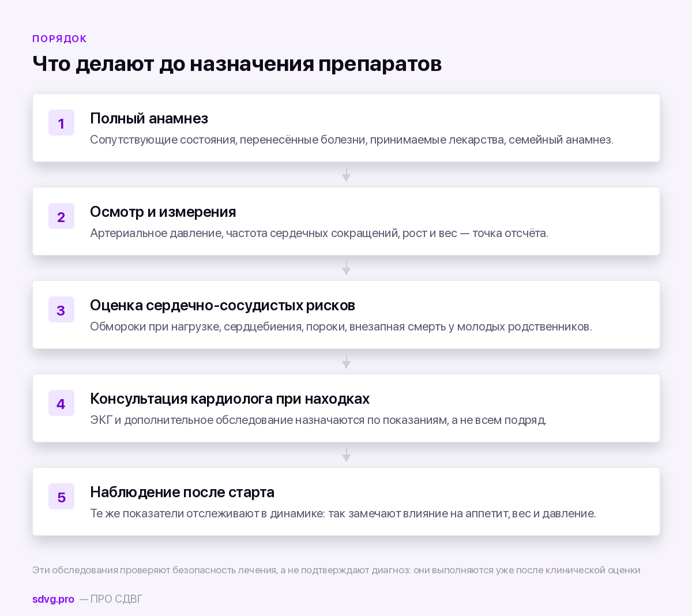692x616 pixels.
Task: Click heading 'Что делают до назначения препаратов'
Action: (237, 63)
